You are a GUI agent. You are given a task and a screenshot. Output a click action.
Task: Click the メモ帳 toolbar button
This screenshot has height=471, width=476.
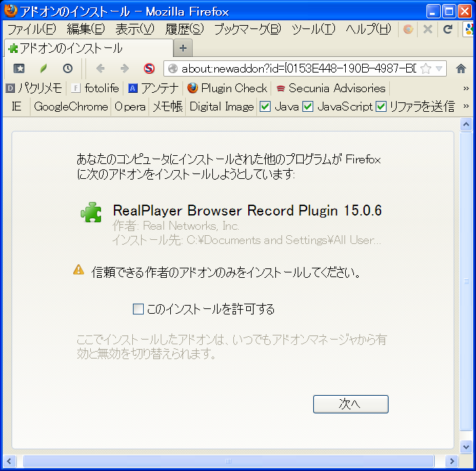tap(167, 106)
